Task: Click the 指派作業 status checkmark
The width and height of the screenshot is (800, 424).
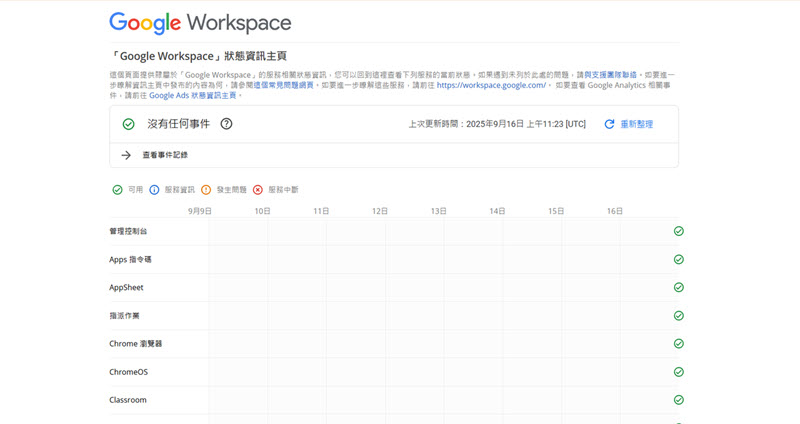Action: click(678, 315)
